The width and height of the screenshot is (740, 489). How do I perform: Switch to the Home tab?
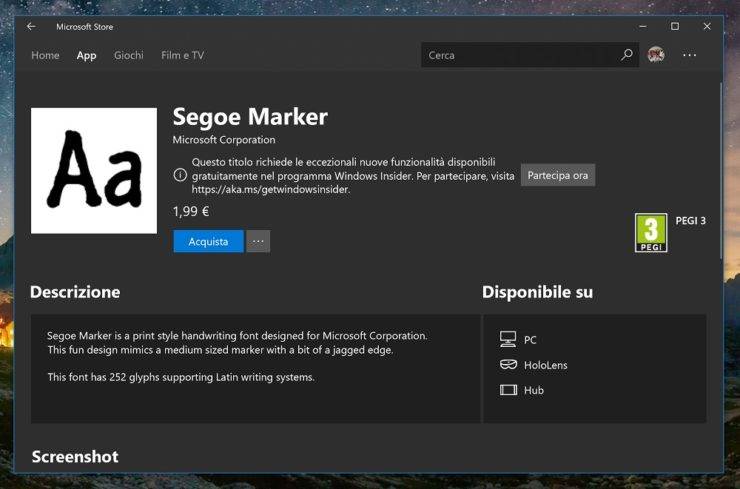tap(45, 55)
